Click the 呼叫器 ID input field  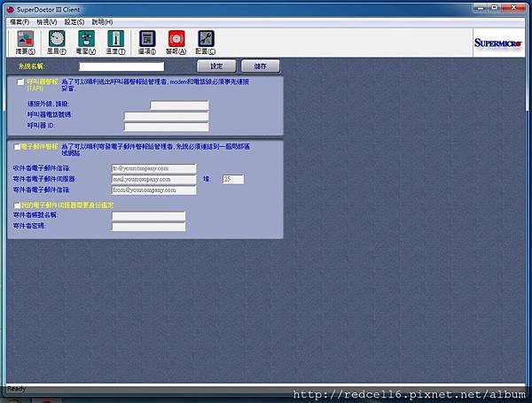167,128
